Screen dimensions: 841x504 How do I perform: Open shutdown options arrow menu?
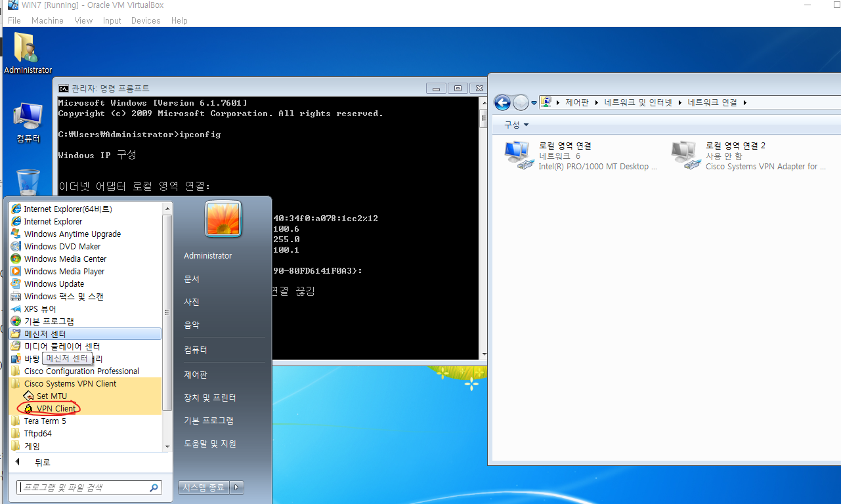[237, 488]
